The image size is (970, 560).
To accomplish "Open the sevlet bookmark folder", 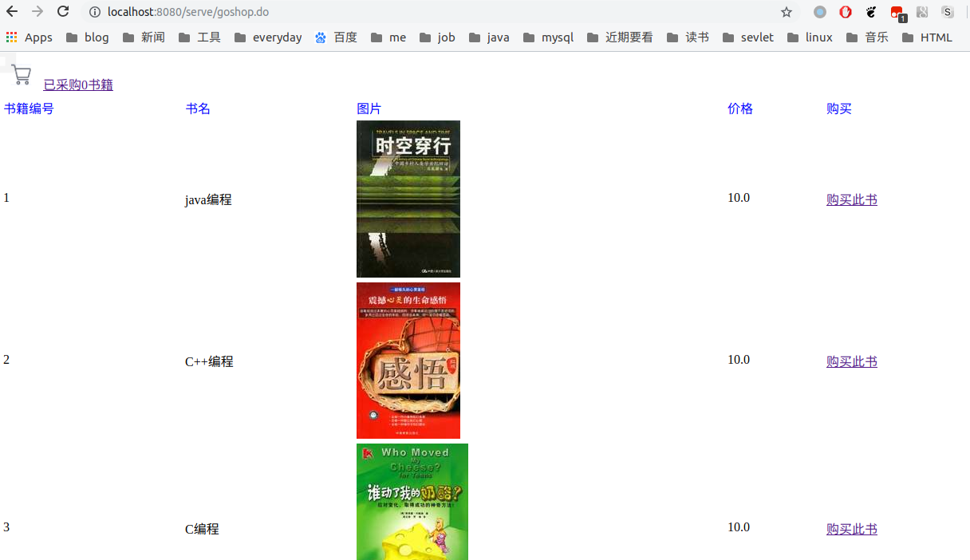I will tap(747, 37).
